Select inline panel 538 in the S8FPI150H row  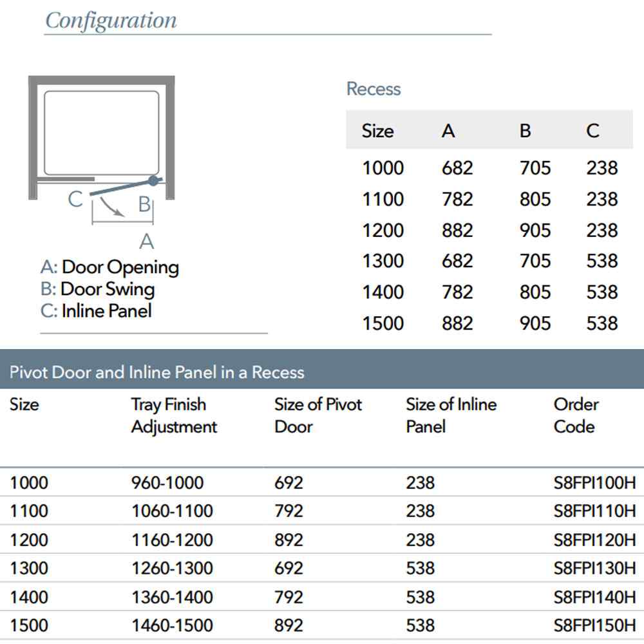(x=420, y=625)
